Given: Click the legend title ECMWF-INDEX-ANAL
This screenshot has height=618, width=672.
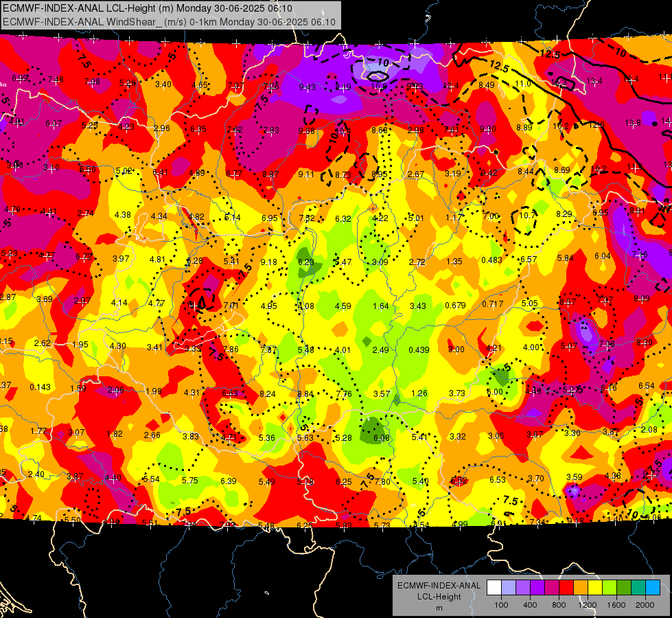Looking at the screenshot, I should point(439,586).
